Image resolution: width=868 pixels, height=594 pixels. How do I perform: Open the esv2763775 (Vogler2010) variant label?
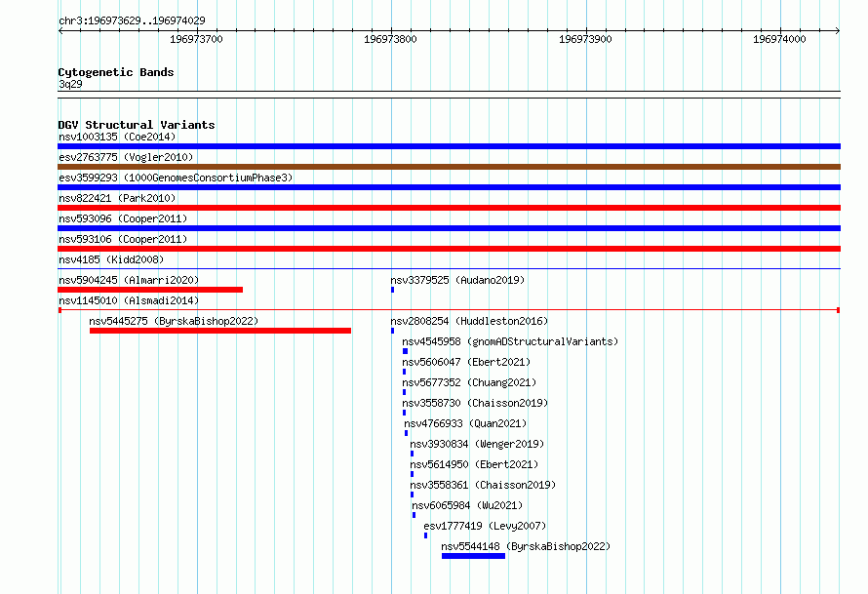pos(126,157)
